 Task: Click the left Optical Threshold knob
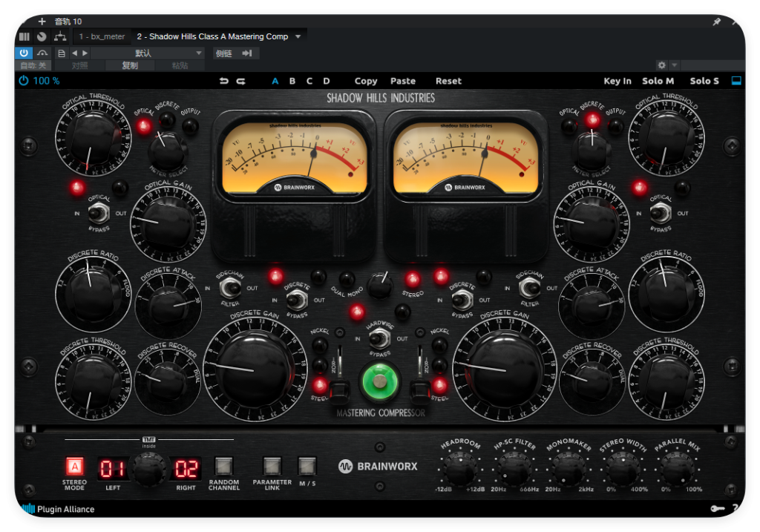93,138
